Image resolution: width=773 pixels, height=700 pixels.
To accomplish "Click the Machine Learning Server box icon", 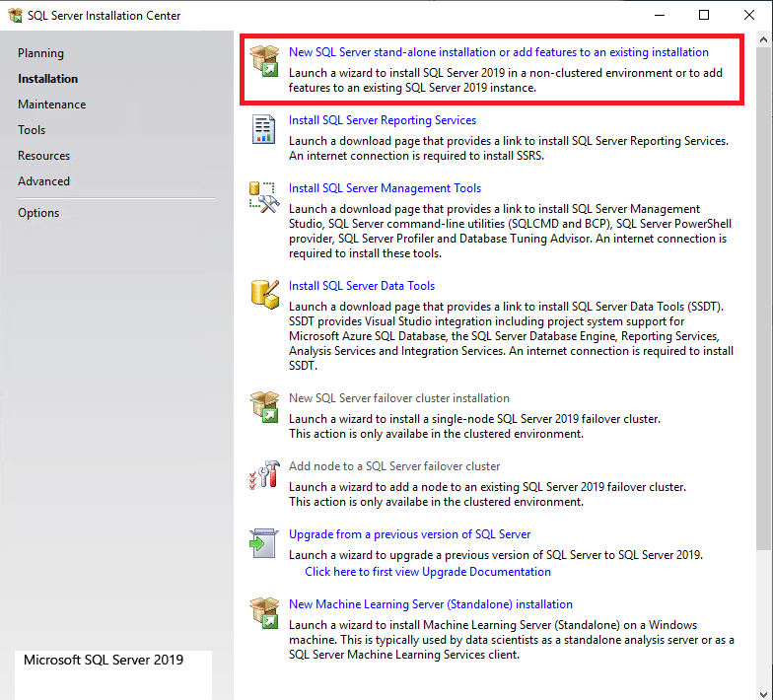I will (x=264, y=613).
